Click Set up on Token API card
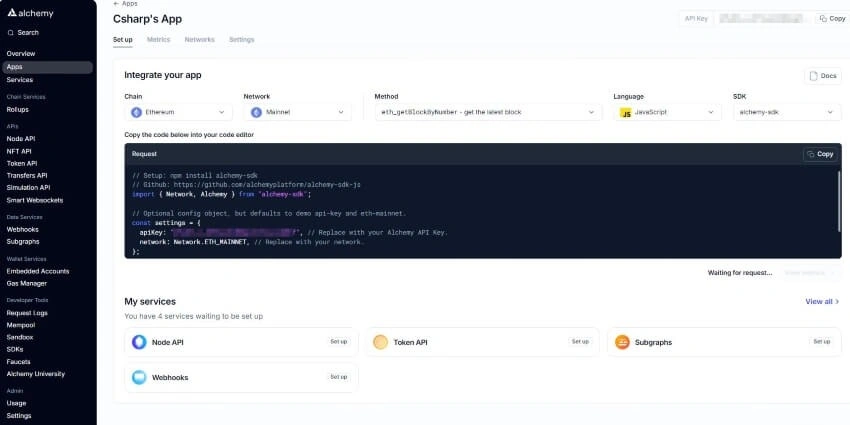The height and width of the screenshot is (425, 850). (580, 342)
